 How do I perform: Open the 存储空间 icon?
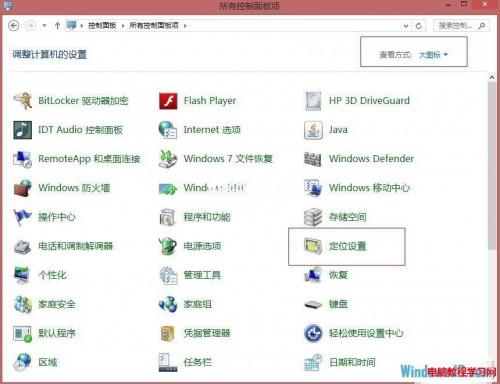(313, 217)
